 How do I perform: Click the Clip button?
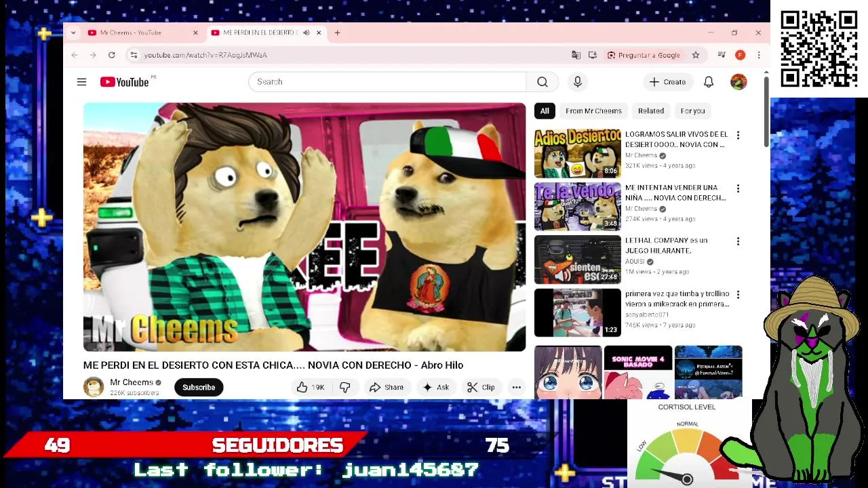pos(481,387)
